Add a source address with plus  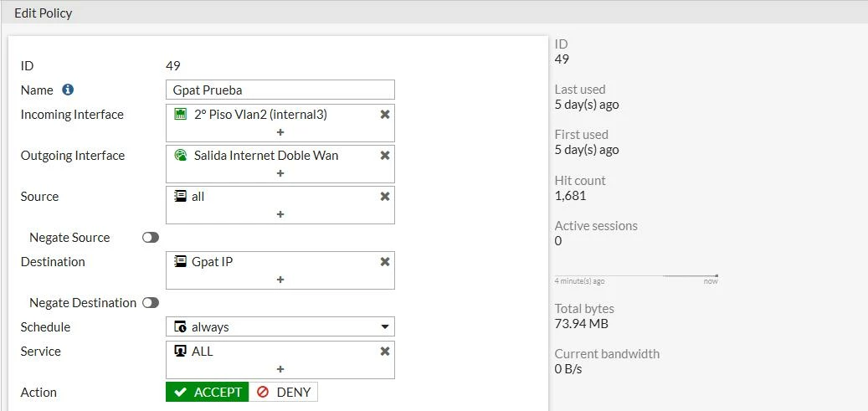(x=280, y=214)
